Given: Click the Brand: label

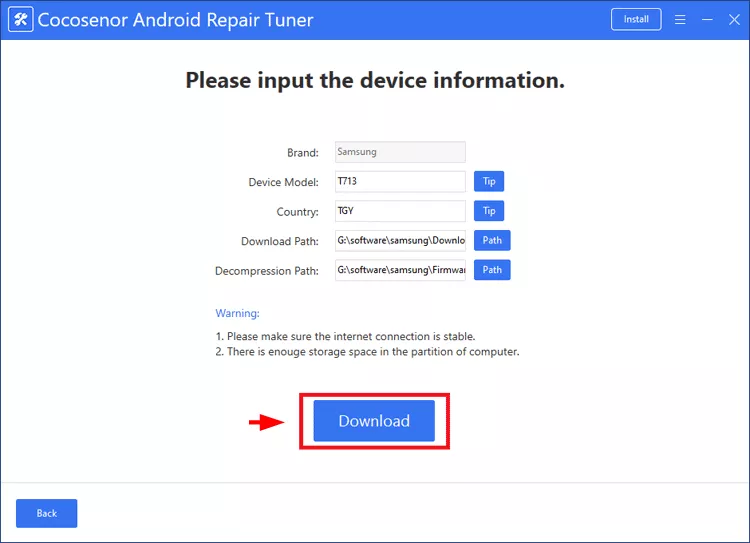Looking at the screenshot, I should (303, 153).
